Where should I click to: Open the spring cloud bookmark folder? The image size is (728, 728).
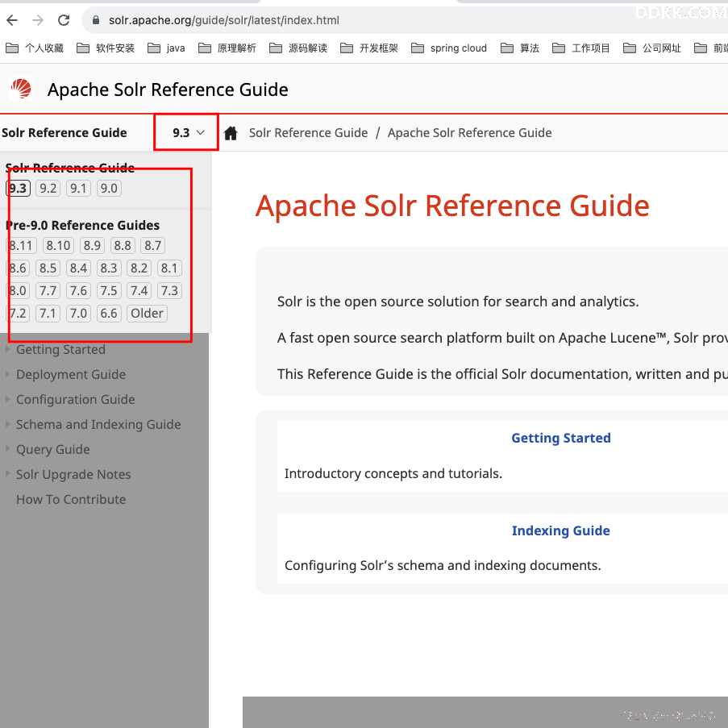tap(449, 48)
